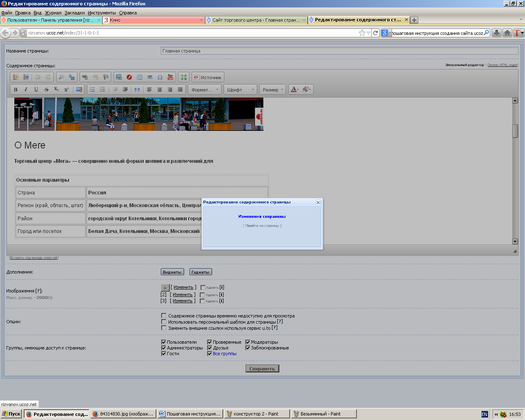This screenshot has height=420, width=525.
Task: Insert a table using the table icon
Action: [x=139, y=77]
